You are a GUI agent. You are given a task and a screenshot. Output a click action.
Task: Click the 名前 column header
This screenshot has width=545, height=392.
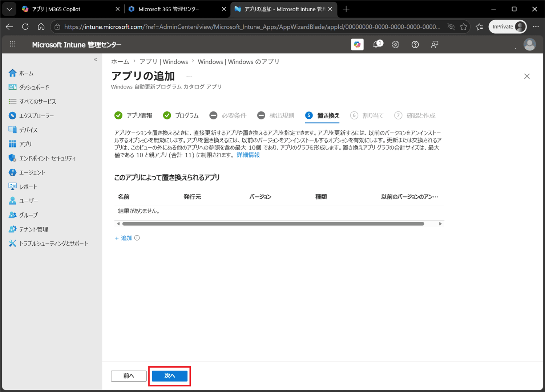pos(124,197)
